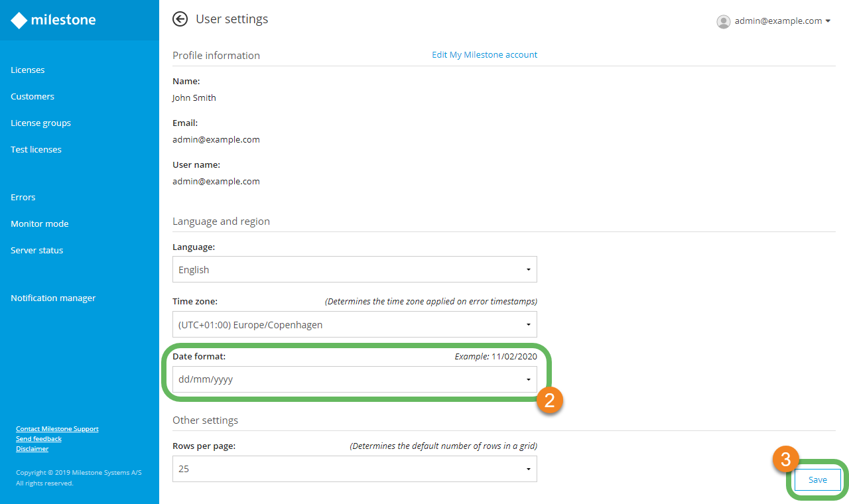
Task: Click the Send feedback link
Action: (x=38, y=439)
